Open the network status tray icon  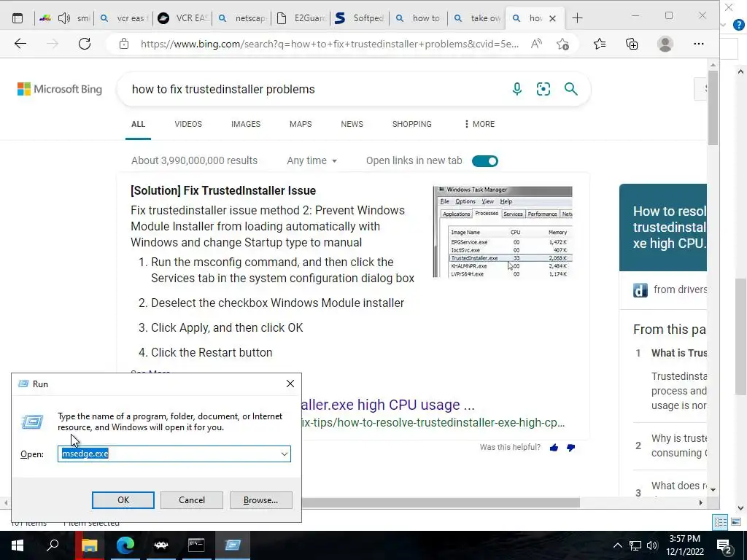635,545
